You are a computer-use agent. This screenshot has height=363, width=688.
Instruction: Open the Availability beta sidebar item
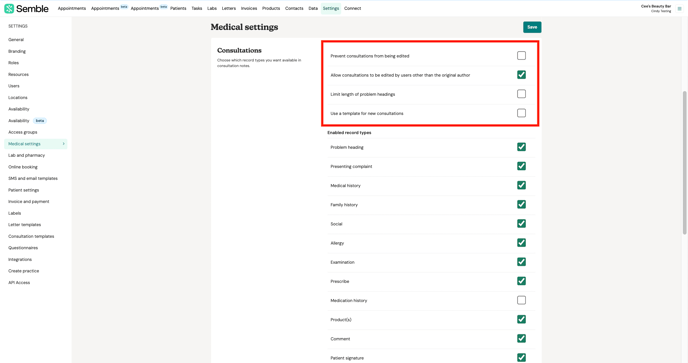[x=27, y=121]
